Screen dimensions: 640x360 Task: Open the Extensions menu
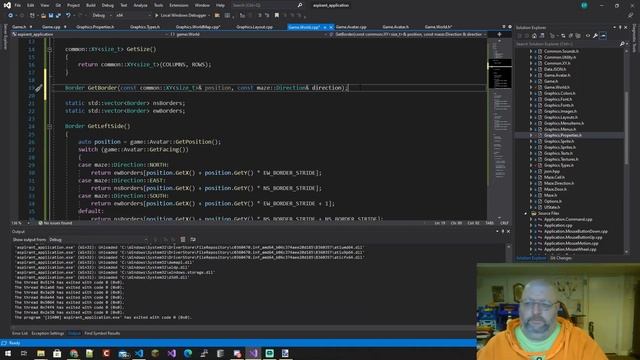(x=179, y=5)
